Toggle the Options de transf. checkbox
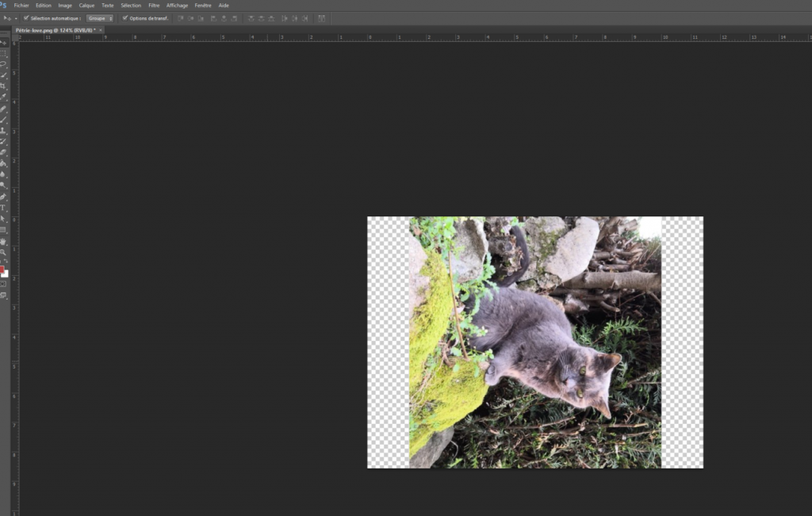The width and height of the screenshot is (812, 516). [x=124, y=18]
